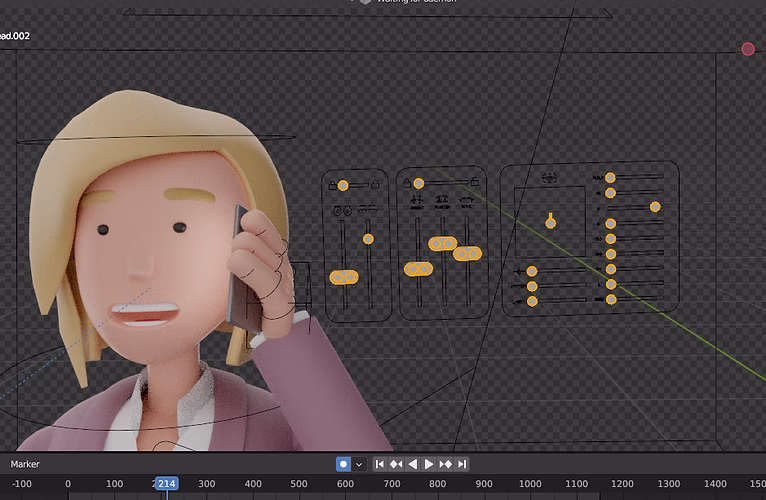The image size is (766, 500).
Task: Click frame 1200 on the timeline ruler
Action: point(622,483)
